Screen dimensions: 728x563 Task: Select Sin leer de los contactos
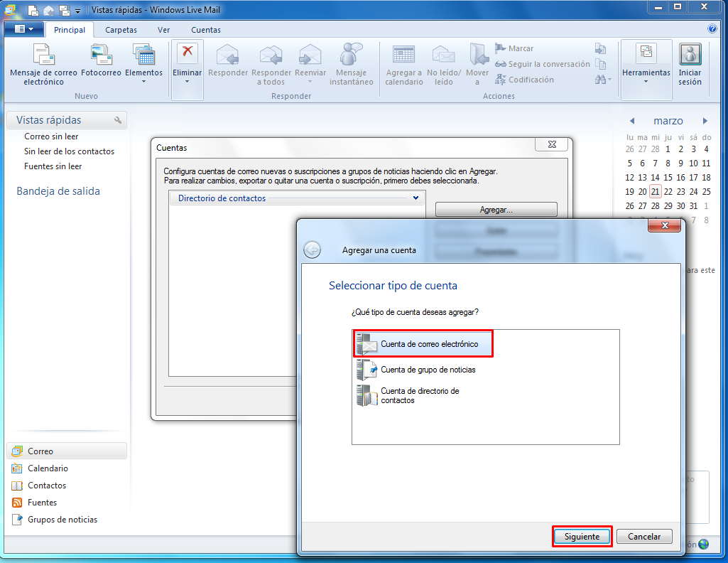point(69,151)
